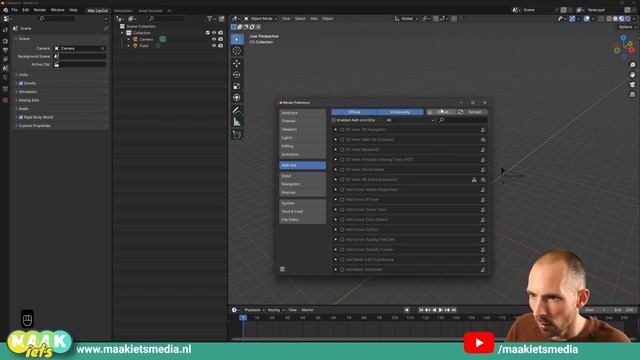Select Themes in Preferences sidebar

[302, 121]
